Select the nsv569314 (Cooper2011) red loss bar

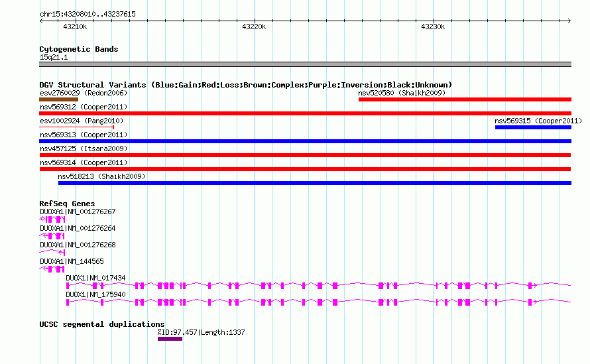[x=305, y=169]
